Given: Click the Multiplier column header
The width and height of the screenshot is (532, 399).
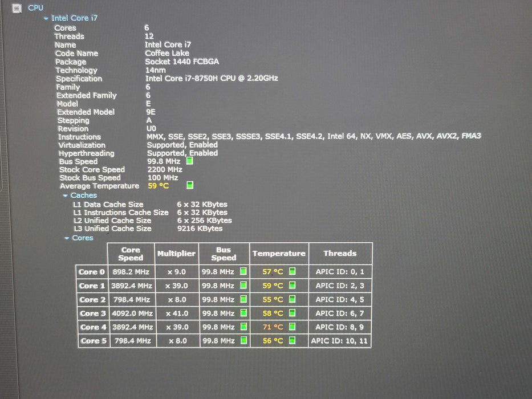Looking at the screenshot, I should pos(176,254).
